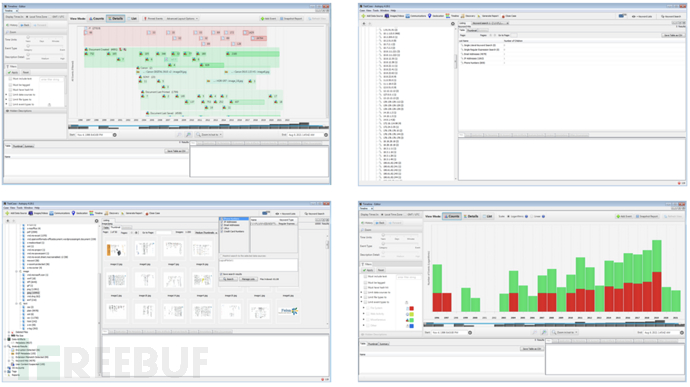Open Timeline from keyword-results Autopsy window toolbar

451,16
